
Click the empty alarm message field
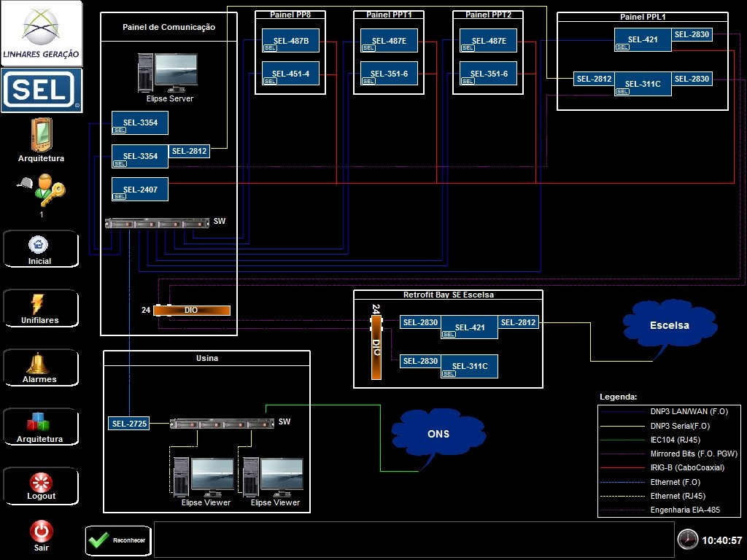(x=414, y=540)
